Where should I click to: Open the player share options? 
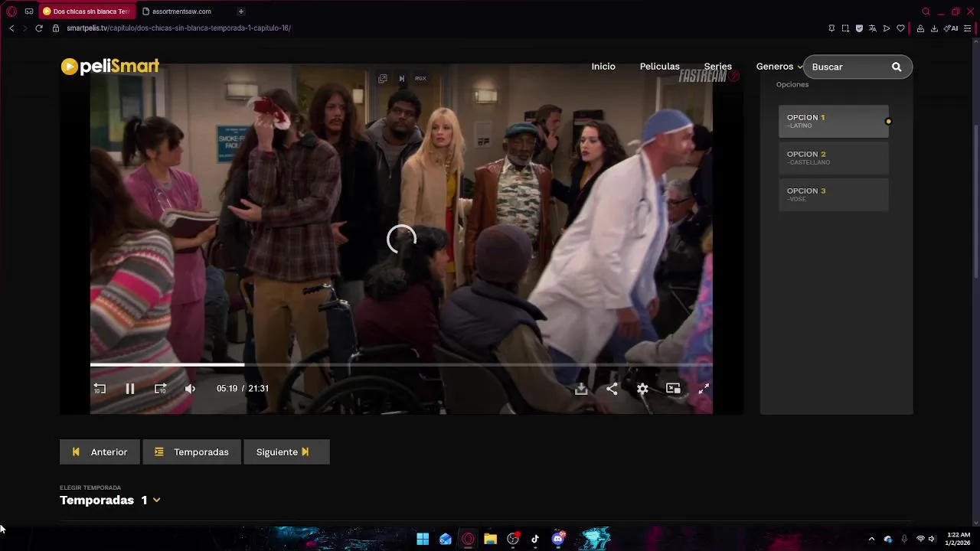pos(612,389)
